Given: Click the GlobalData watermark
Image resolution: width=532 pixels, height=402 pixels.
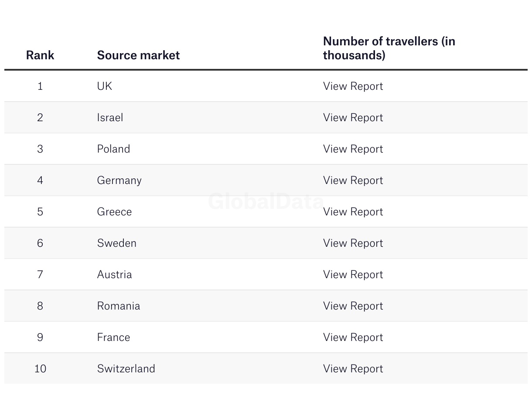Looking at the screenshot, I should point(266,201).
